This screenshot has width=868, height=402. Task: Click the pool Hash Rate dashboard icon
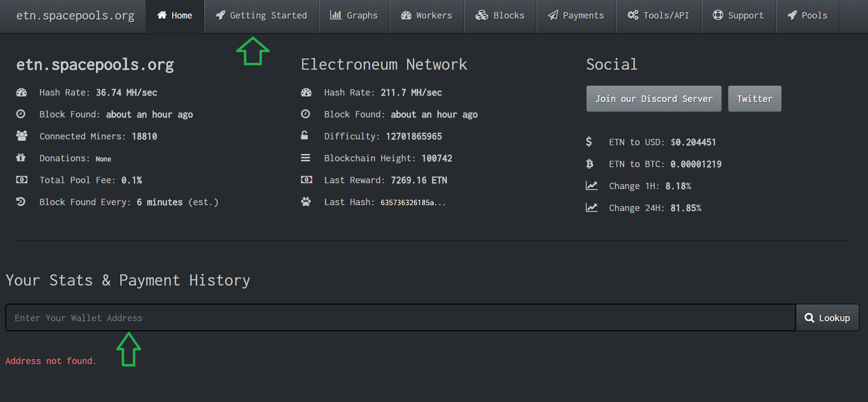click(21, 93)
